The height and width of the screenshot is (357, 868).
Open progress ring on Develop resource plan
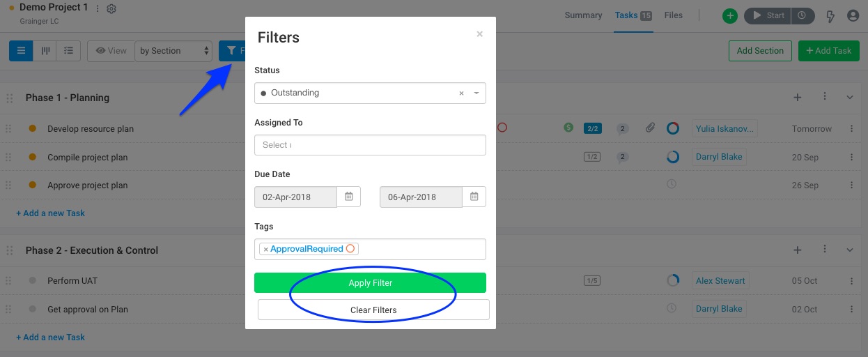672,128
